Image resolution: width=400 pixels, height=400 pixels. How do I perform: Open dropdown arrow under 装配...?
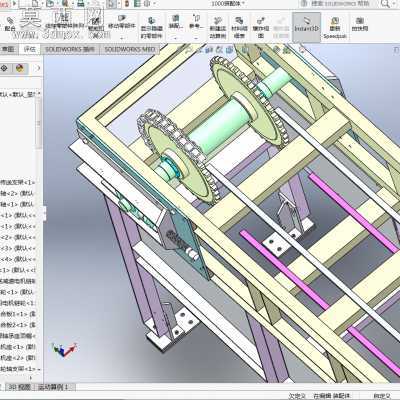pyautogui.click(x=176, y=38)
